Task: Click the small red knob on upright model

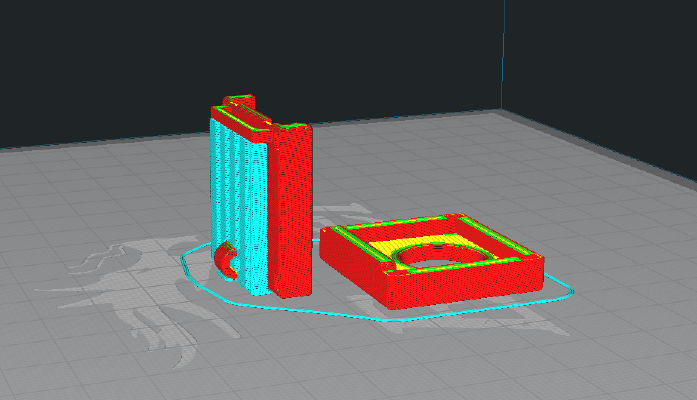Action: pos(226,260)
